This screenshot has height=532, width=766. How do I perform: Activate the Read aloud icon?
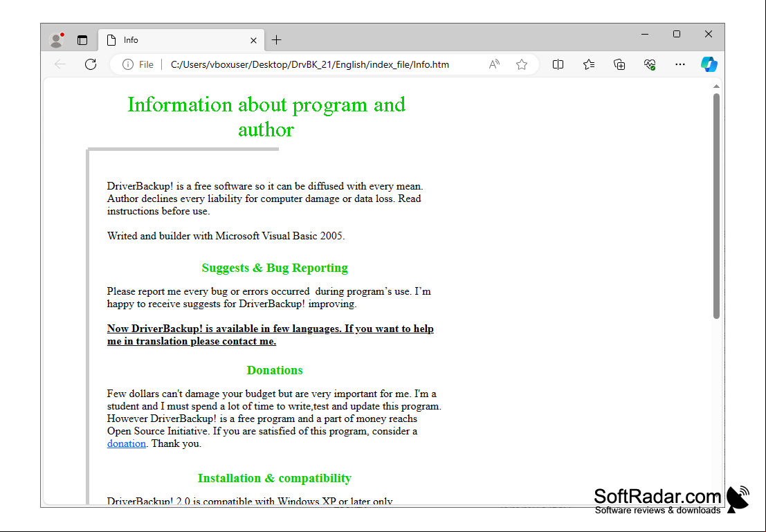pyautogui.click(x=494, y=64)
